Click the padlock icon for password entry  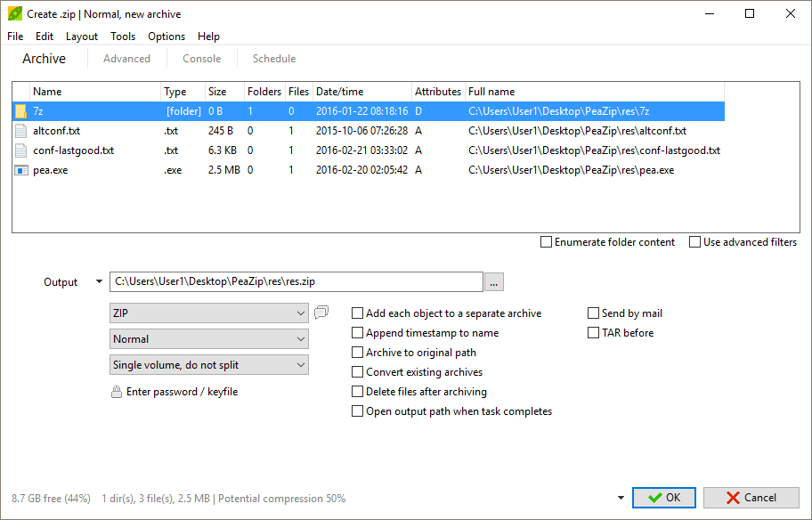pos(117,392)
